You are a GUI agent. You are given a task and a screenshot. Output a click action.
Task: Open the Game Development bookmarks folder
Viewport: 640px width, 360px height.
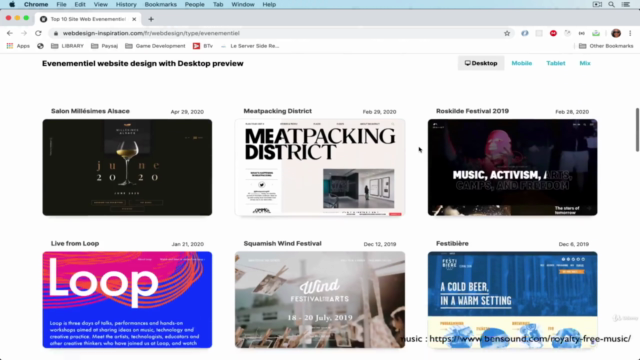tap(155, 46)
